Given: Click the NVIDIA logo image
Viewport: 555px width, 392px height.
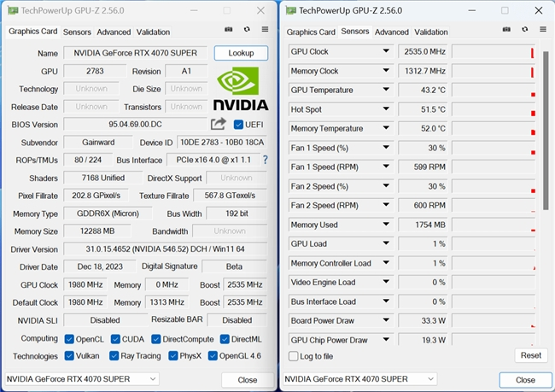Looking at the screenshot, I should pyautogui.click(x=242, y=90).
